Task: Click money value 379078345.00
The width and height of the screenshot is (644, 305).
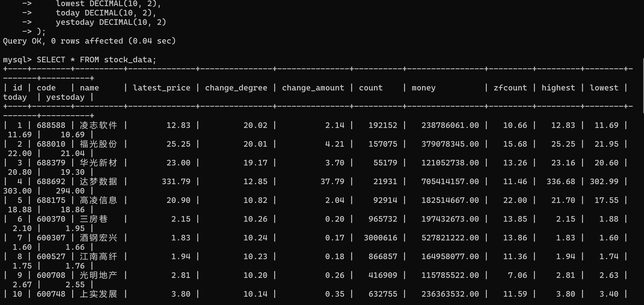Action: pos(450,144)
